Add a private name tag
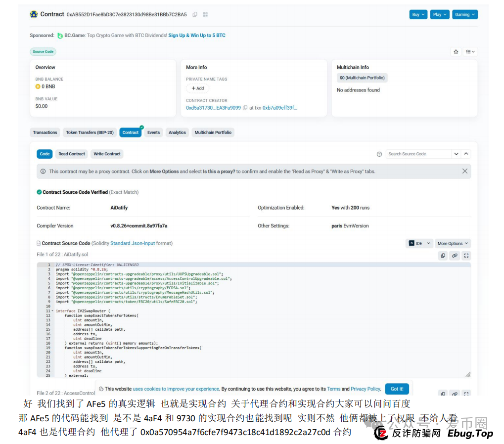The width and height of the screenshot is (504, 444). click(x=197, y=88)
